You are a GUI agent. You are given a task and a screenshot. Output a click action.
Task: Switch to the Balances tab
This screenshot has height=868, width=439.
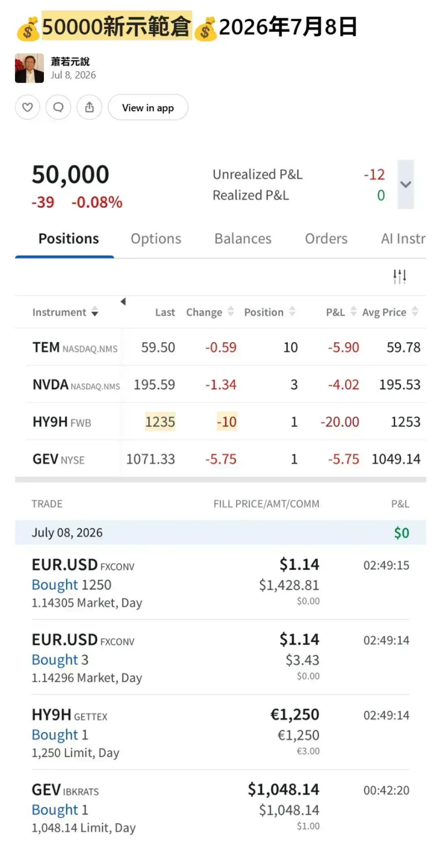pos(243,238)
